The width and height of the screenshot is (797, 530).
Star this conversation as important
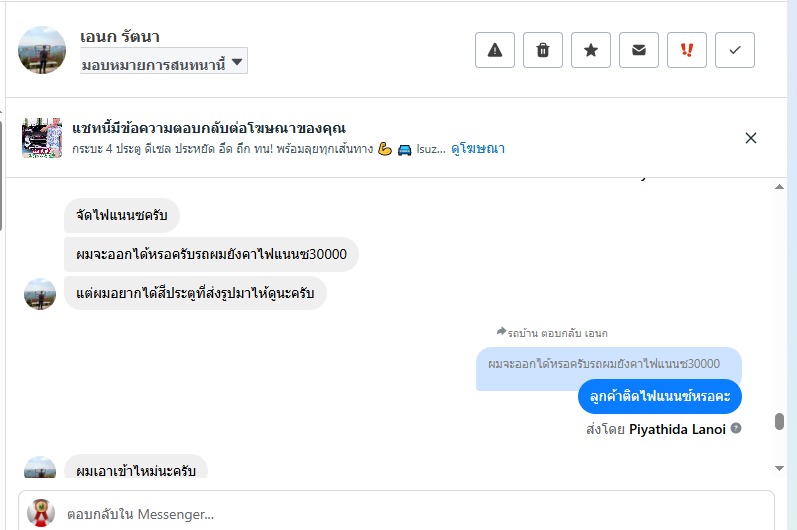coord(591,50)
